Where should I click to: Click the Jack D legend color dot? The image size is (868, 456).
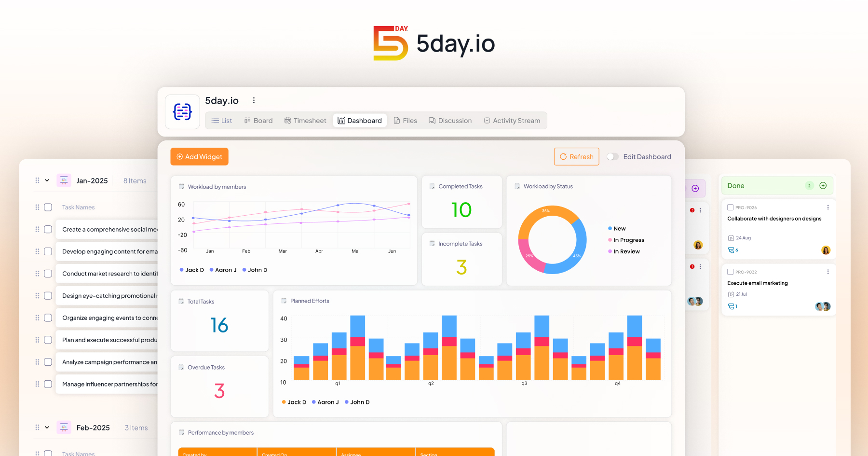click(x=182, y=270)
